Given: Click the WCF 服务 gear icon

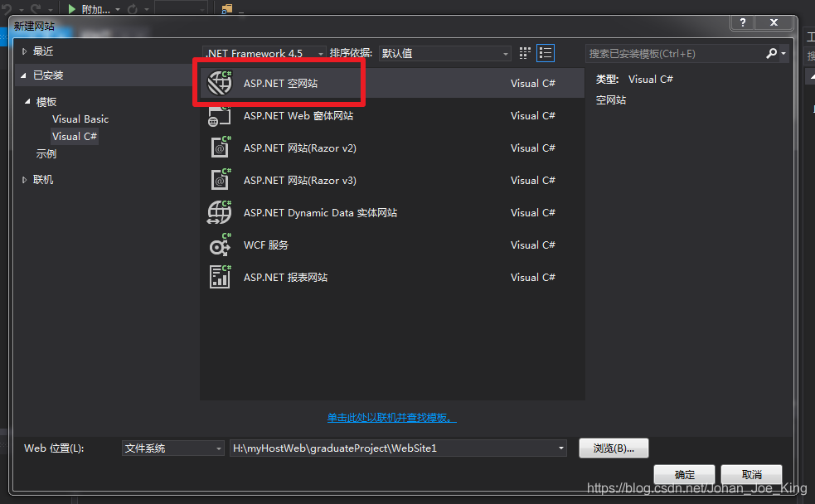Looking at the screenshot, I should coord(220,245).
